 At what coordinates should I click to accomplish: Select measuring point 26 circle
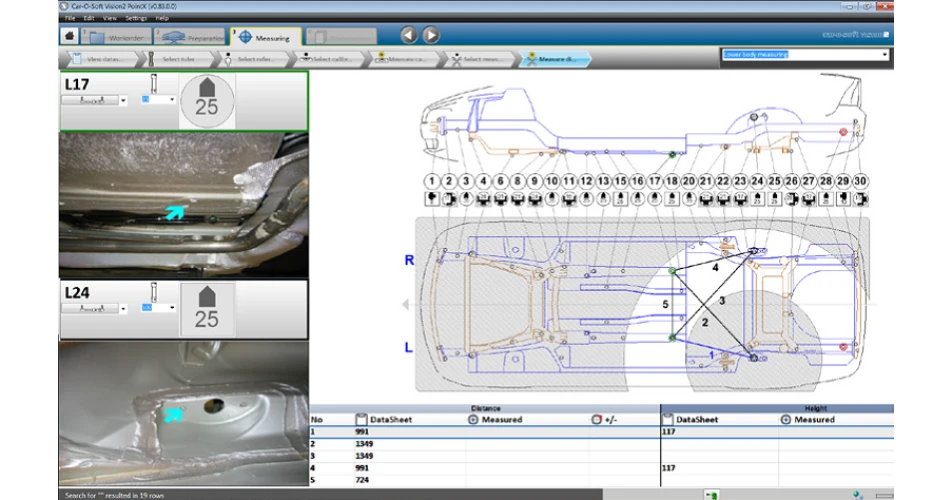(791, 181)
